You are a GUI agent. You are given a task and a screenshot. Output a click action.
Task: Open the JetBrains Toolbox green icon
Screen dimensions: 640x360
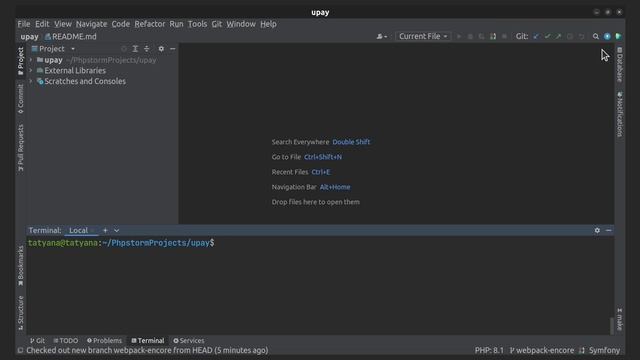pos(618,36)
